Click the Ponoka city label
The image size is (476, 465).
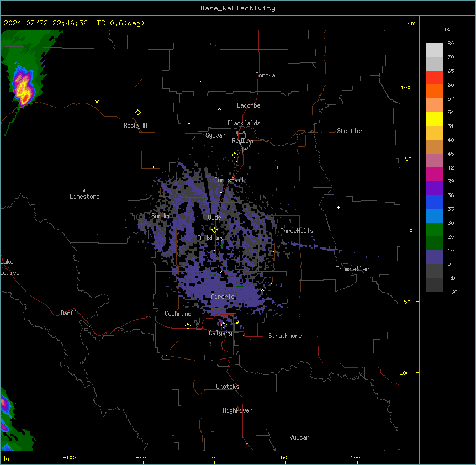click(265, 75)
